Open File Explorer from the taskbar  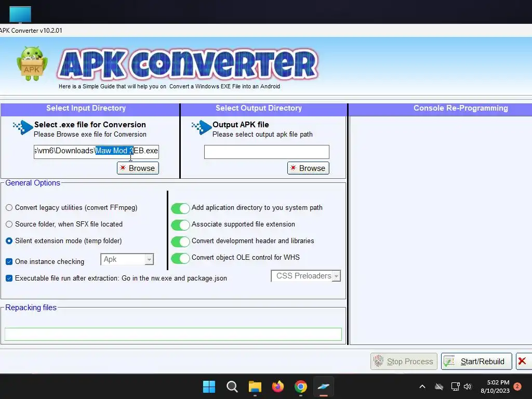click(255, 387)
